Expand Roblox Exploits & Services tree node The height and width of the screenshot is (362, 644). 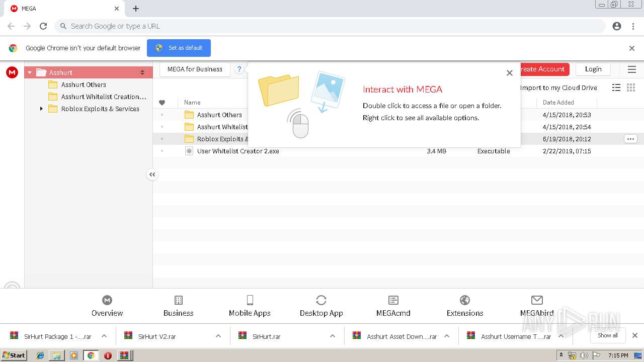coord(41,109)
